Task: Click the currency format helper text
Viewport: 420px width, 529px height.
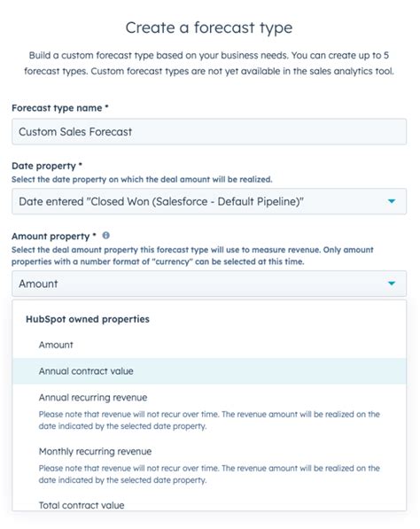Action: click(192, 256)
